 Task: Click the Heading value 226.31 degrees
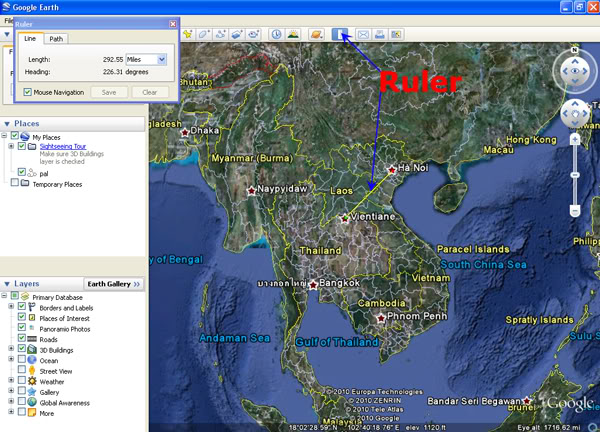[125, 72]
